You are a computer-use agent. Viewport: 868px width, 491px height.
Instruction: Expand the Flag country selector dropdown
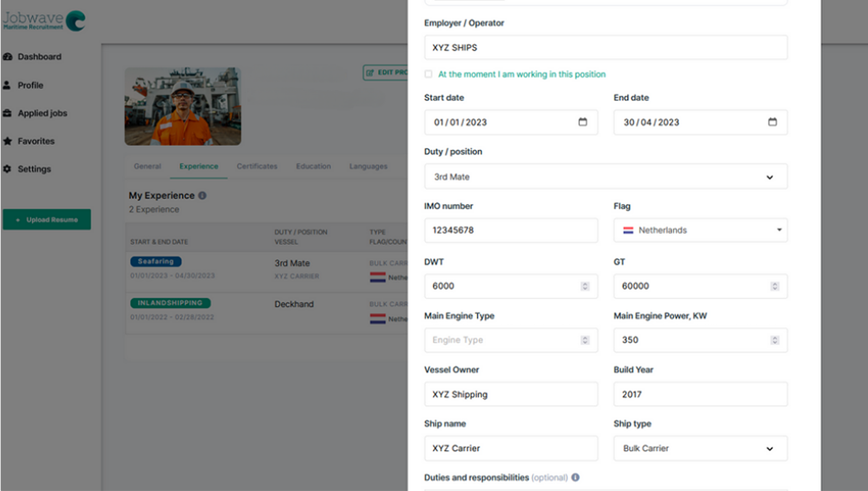779,230
